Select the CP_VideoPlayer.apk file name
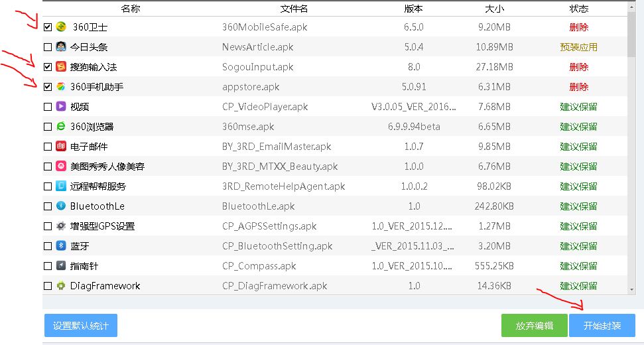This screenshot has height=345, width=644. click(x=265, y=107)
